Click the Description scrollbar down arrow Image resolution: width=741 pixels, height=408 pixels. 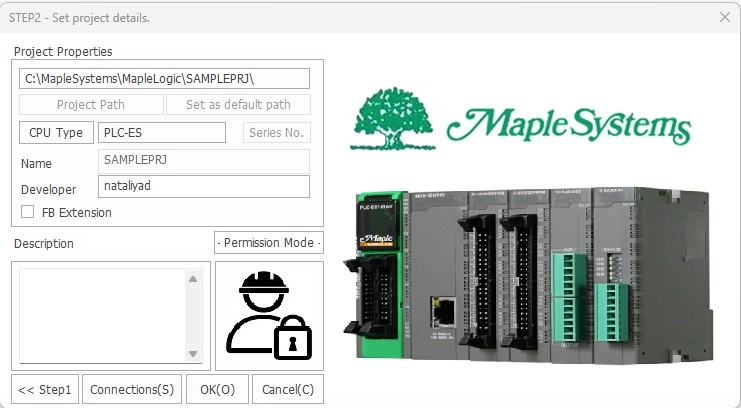click(x=193, y=354)
